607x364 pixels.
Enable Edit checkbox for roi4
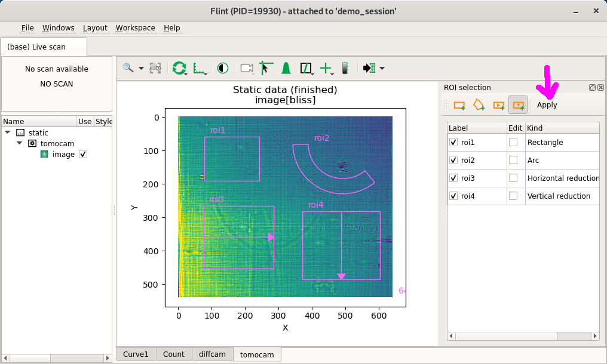513,196
